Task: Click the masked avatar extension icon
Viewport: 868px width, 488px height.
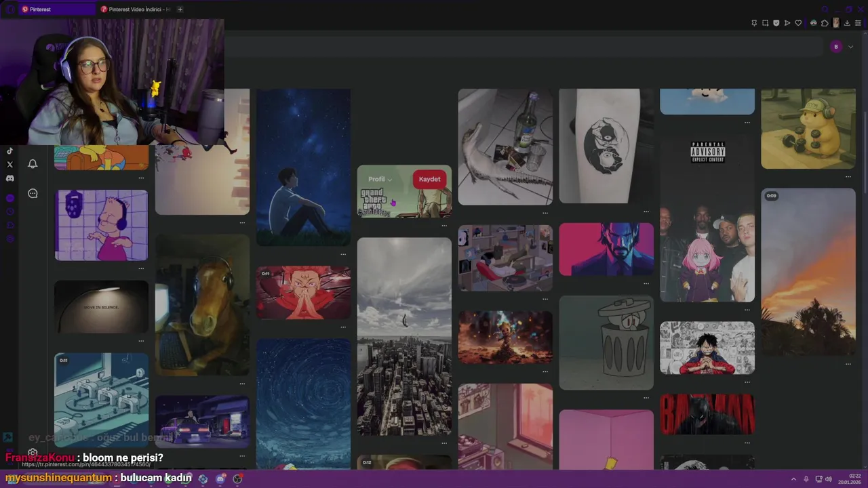Action: [814, 23]
